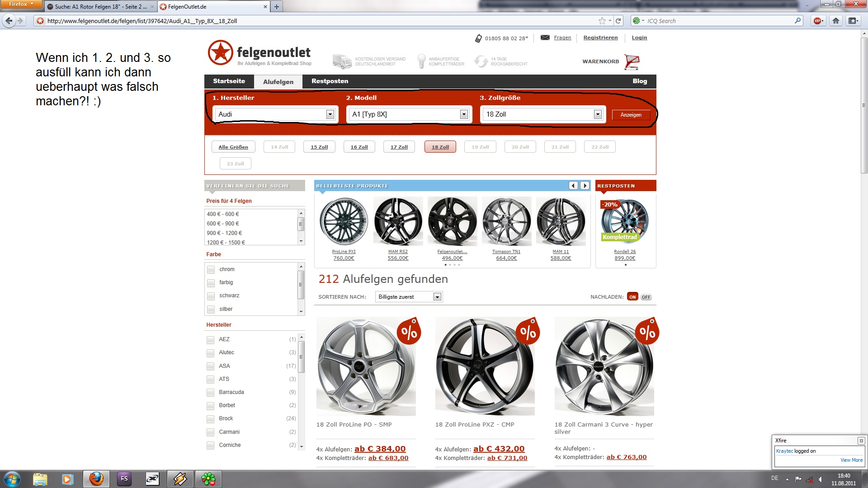Screen dimensions: 868x488
Task: Check the AEZ manufacturer filter
Action: (210, 340)
